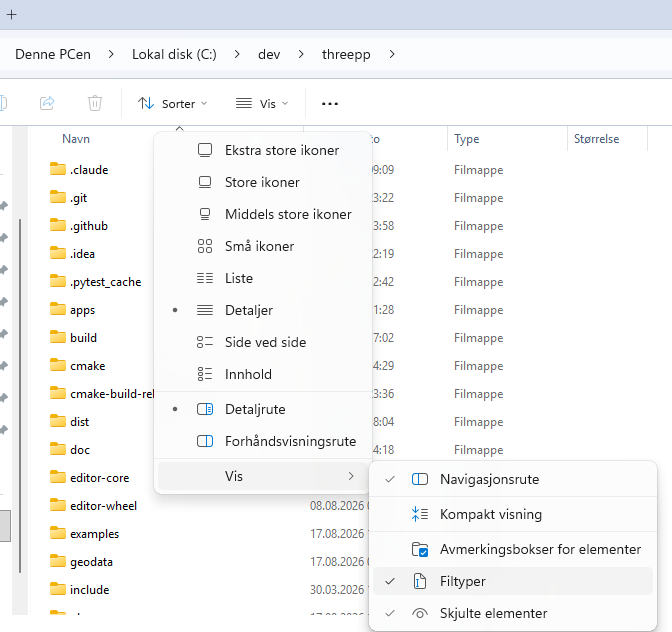Viewport: 672px width, 632px height.
Task: Select the cmake folder name
Action: (x=87, y=366)
